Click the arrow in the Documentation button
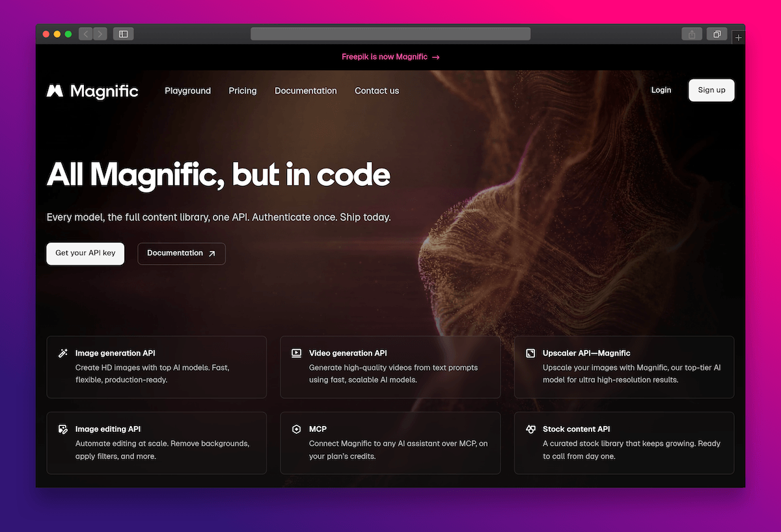781x532 pixels. (x=212, y=254)
